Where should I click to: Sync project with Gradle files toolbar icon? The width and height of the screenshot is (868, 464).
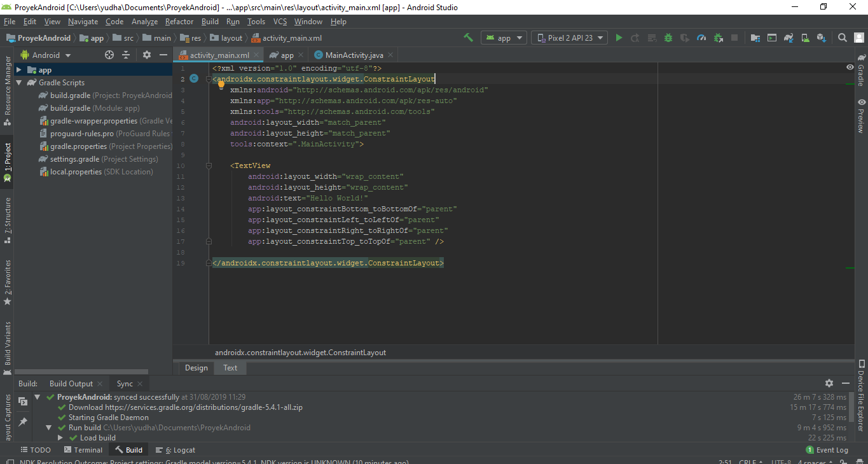point(789,38)
